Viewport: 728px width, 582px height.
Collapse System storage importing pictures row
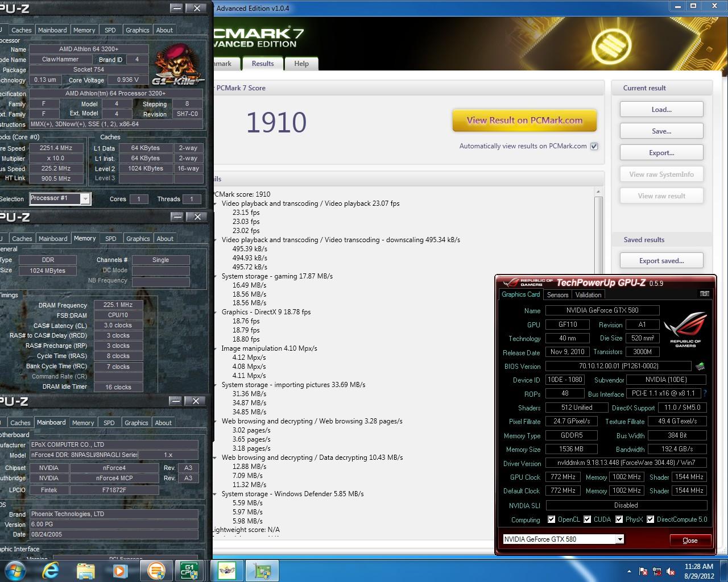(215, 385)
